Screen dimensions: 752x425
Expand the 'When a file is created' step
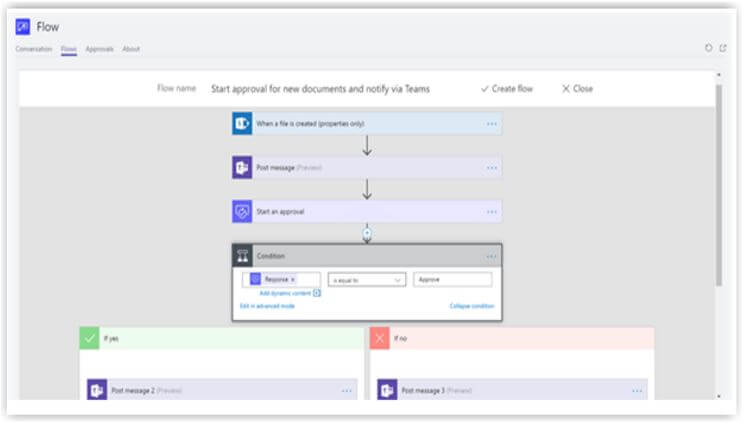[367, 124]
